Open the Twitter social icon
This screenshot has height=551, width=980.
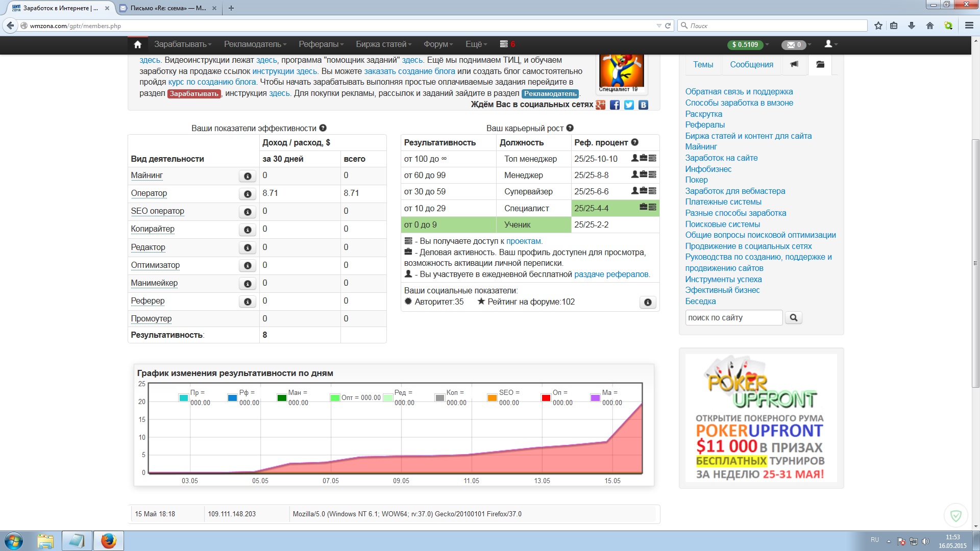(x=629, y=105)
